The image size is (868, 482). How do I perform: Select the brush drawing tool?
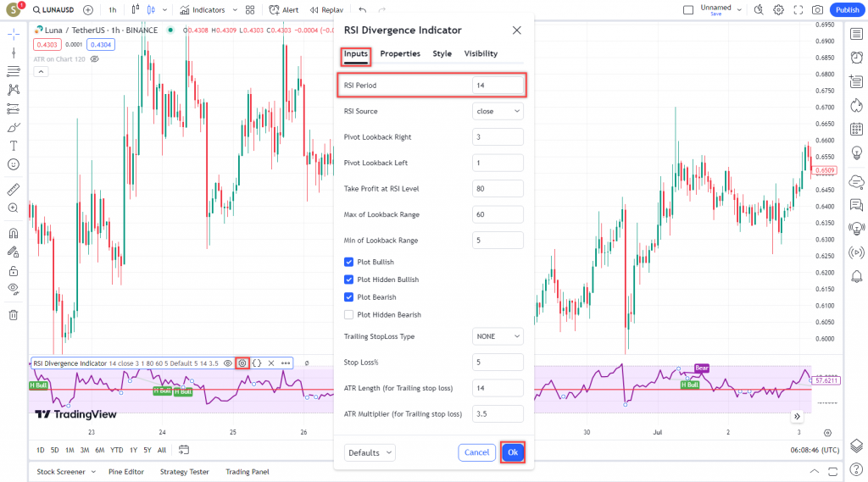pyautogui.click(x=14, y=127)
